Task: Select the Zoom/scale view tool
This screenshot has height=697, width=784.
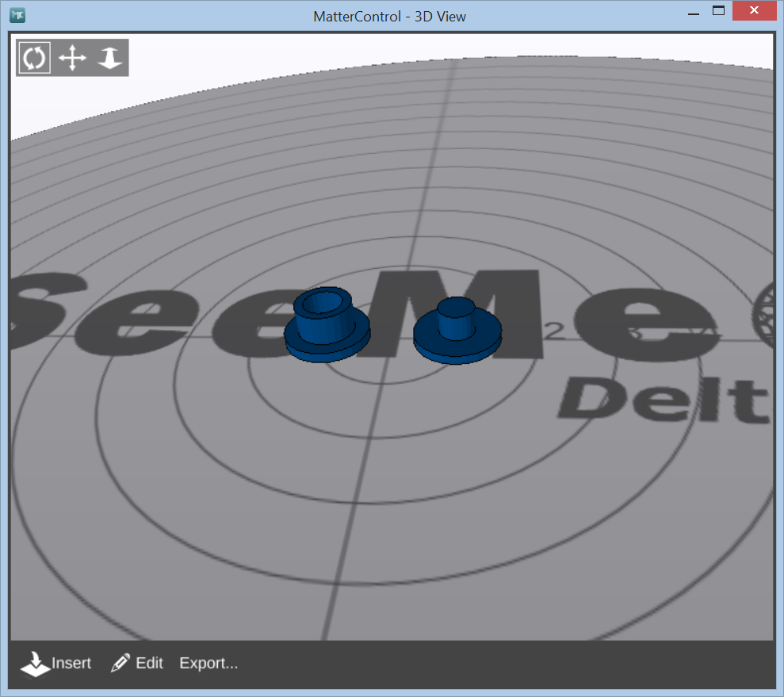Action: coord(110,58)
